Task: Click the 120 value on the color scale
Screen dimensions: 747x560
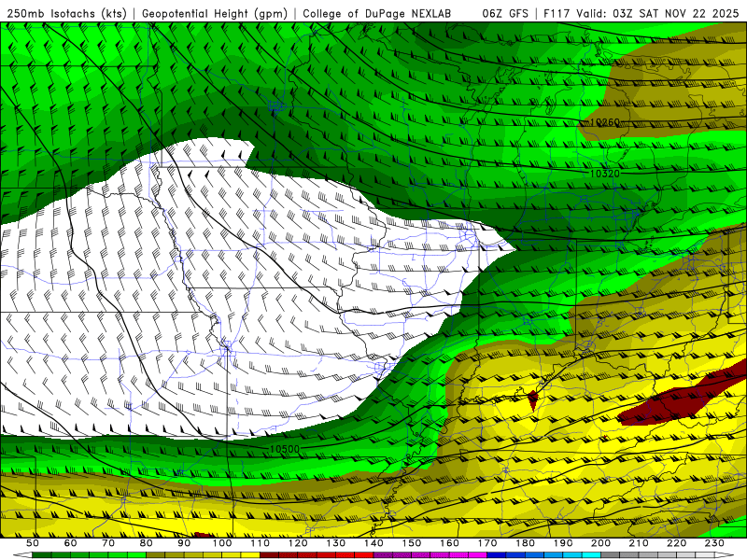Action: (298, 543)
